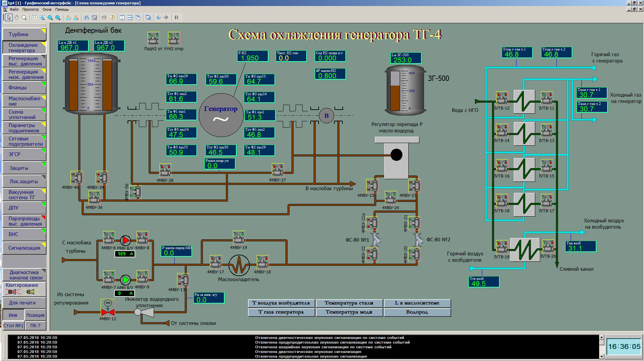Go forward with gray right arrow
644x361 pixels.
coord(166,17)
